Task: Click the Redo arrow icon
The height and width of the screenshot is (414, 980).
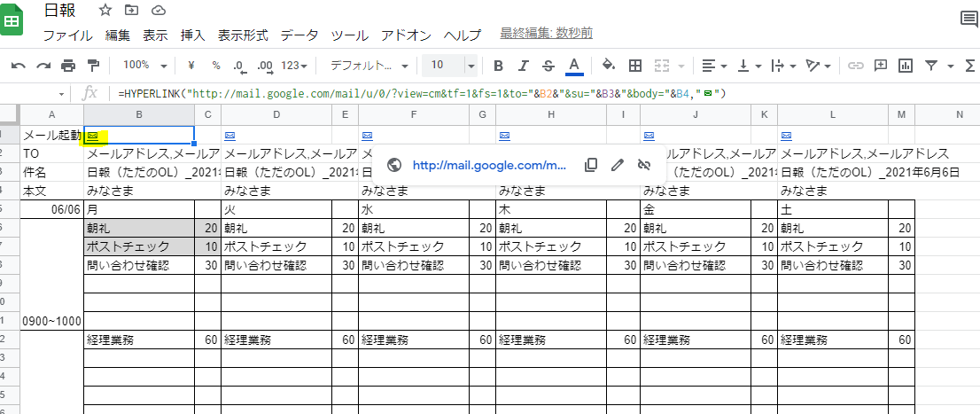Action: [x=43, y=65]
